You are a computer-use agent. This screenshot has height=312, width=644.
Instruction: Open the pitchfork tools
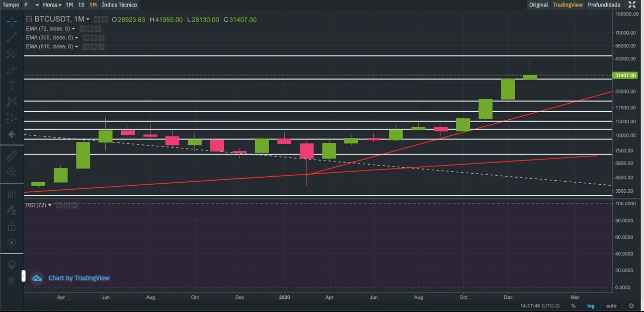[x=12, y=53]
